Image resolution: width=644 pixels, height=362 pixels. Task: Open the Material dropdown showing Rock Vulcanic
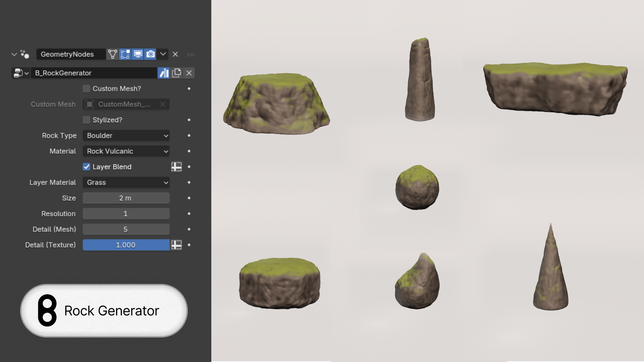click(126, 152)
